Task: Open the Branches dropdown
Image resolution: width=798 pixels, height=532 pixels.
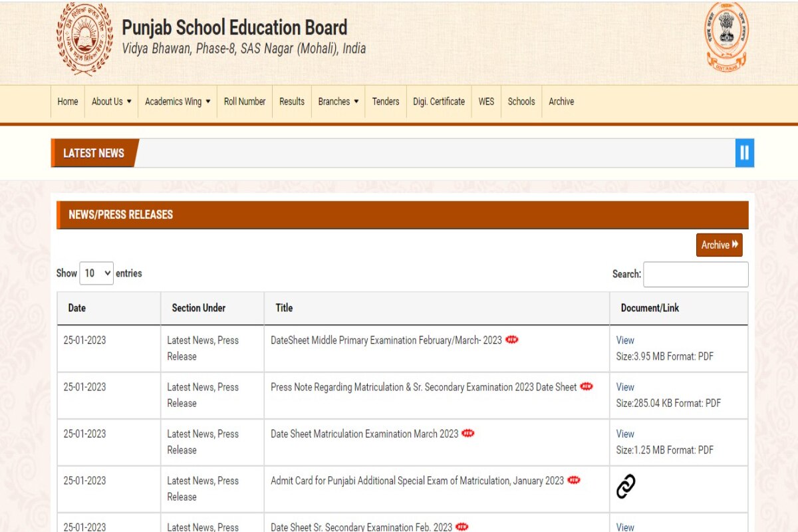Action: click(338, 102)
